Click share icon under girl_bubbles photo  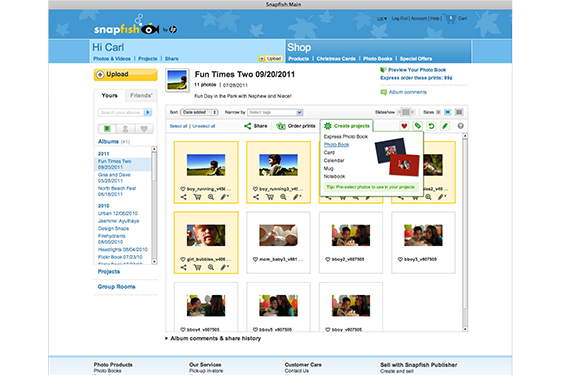point(184,267)
